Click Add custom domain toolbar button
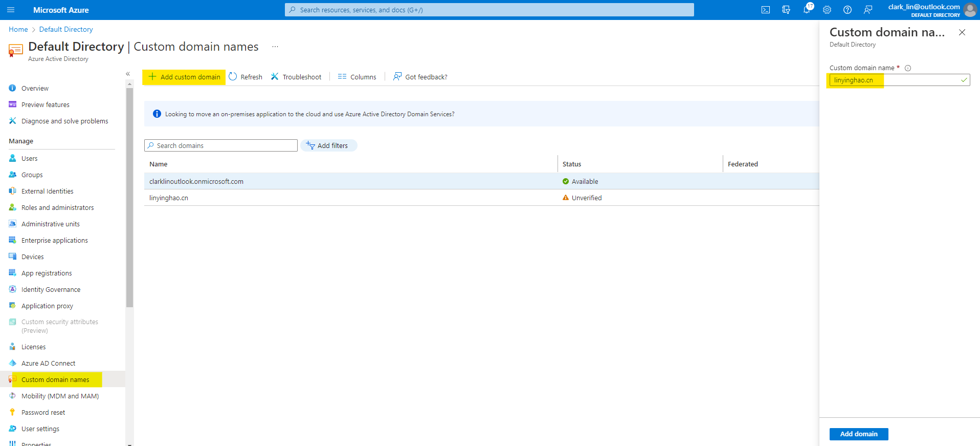 coord(184,77)
